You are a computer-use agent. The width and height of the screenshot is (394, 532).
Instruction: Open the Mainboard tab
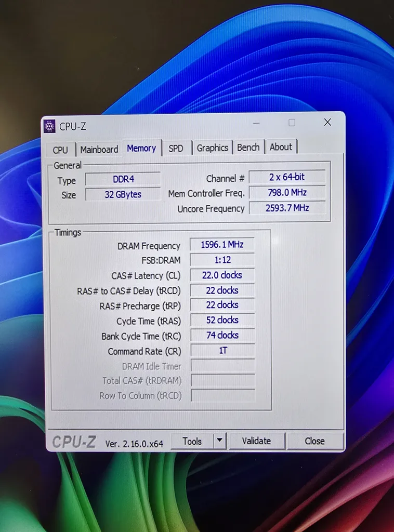(x=99, y=150)
